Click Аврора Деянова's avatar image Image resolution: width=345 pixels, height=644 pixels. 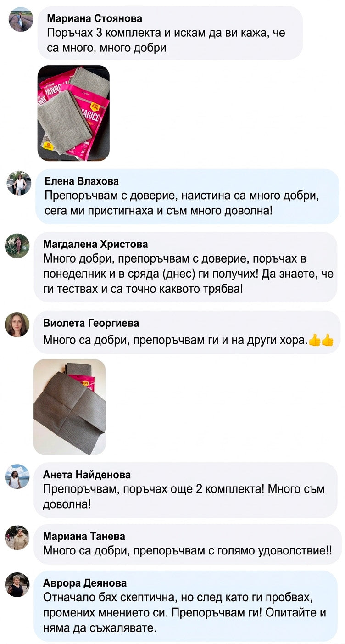tap(17, 585)
